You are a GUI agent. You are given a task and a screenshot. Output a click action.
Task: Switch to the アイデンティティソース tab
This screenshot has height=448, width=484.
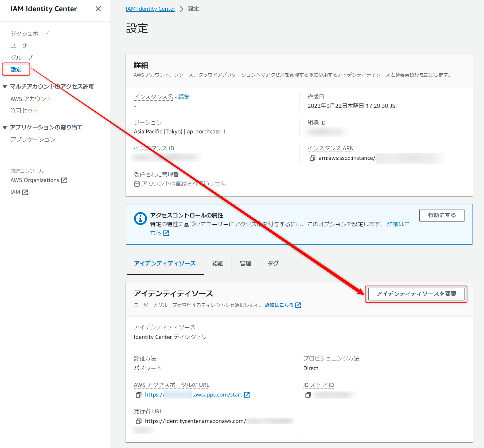165,264
